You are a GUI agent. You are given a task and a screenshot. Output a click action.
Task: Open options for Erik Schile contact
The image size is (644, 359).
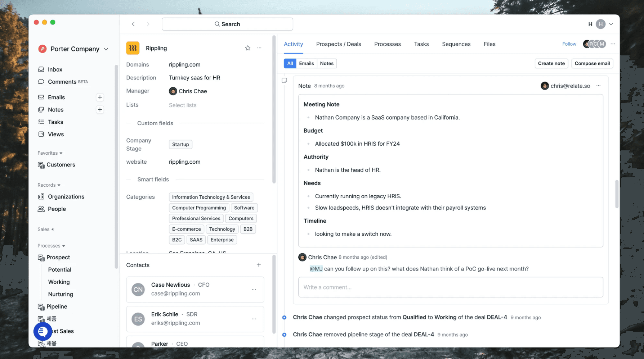pos(254,319)
